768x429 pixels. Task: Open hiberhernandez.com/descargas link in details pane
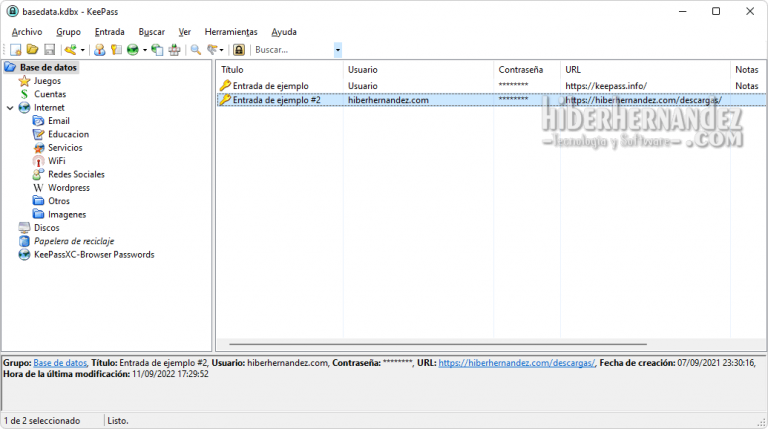tap(516, 363)
